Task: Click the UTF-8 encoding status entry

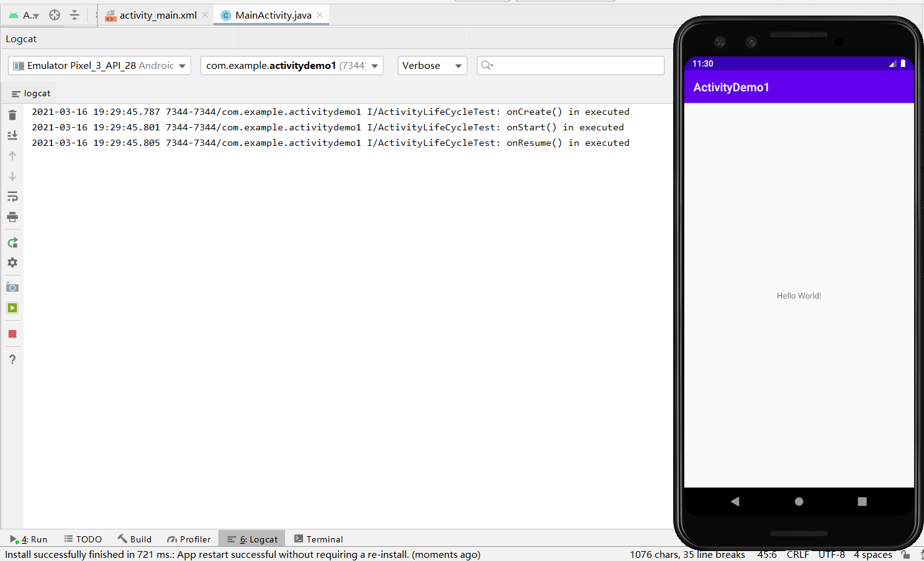Action: (831, 555)
